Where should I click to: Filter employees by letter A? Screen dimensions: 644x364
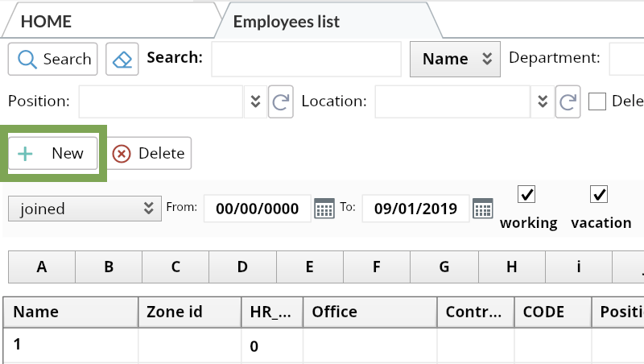42,267
